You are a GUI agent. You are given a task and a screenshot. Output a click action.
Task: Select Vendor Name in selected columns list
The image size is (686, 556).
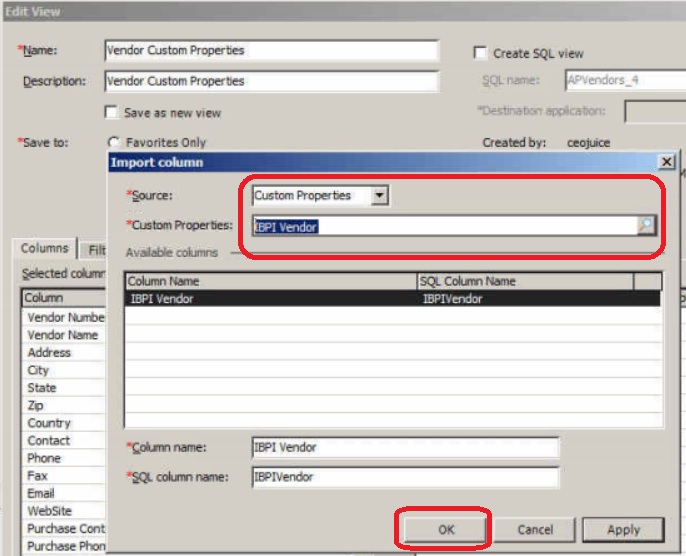(x=64, y=335)
